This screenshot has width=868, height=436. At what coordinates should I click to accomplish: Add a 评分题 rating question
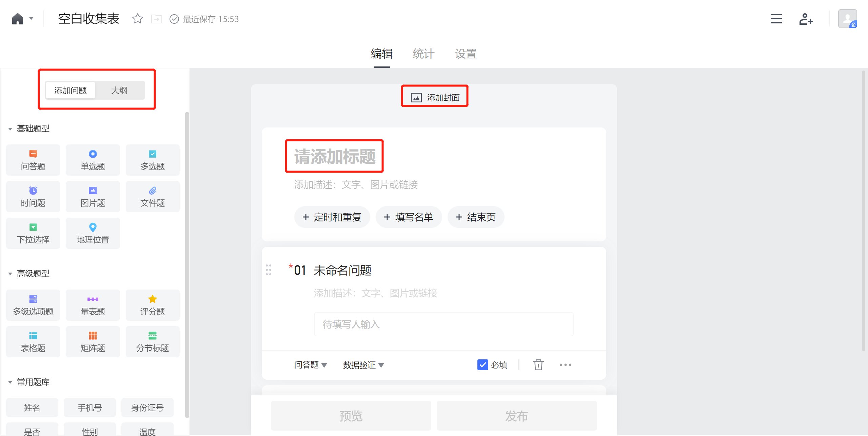(153, 305)
